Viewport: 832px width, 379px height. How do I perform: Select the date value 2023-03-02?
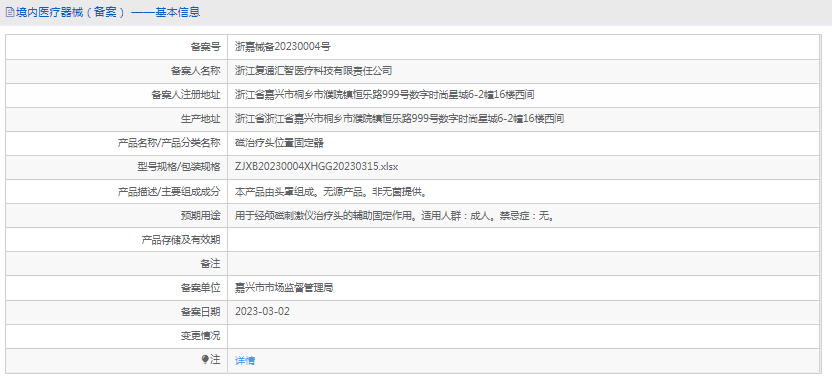click(262, 312)
